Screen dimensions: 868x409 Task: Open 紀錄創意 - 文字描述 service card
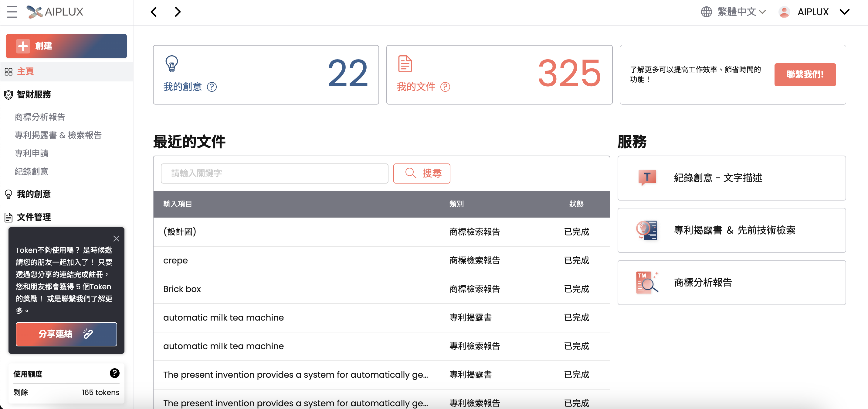coord(731,178)
